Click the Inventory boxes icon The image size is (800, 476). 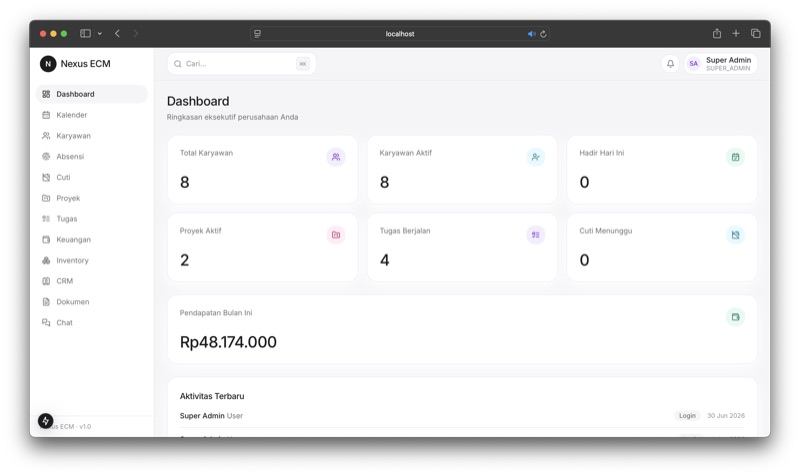click(46, 260)
